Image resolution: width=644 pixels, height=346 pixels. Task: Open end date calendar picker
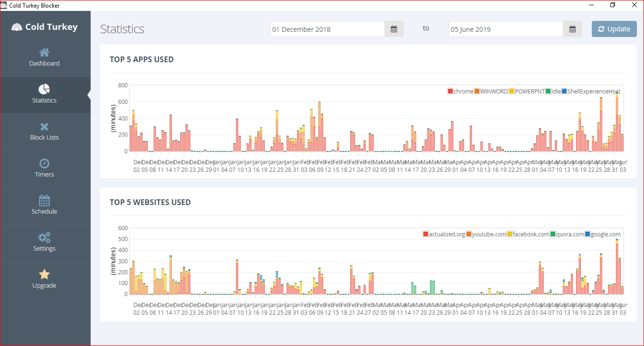tap(572, 29)
